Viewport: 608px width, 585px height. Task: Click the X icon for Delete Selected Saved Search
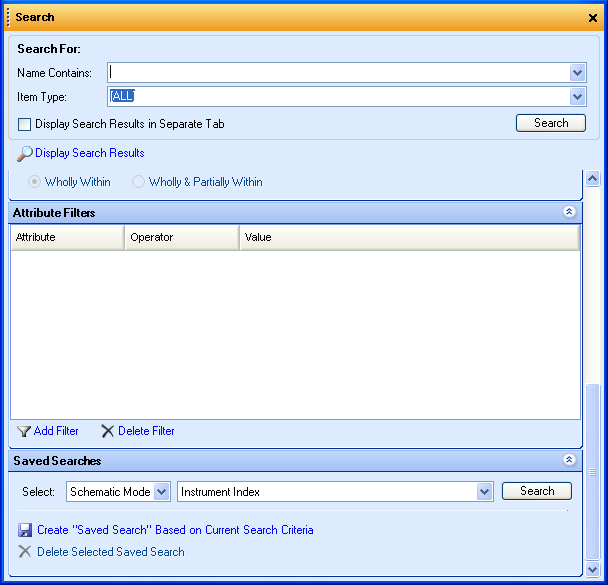25,552
